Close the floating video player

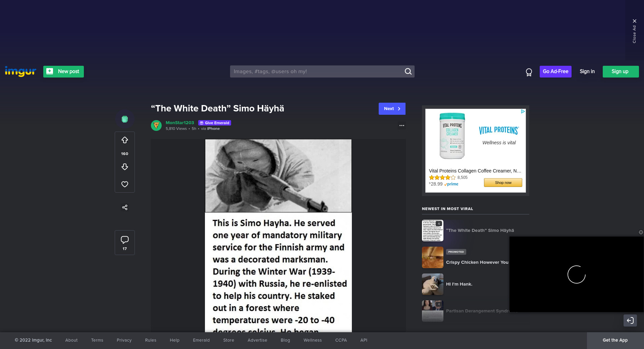click(x=641, y=232)
